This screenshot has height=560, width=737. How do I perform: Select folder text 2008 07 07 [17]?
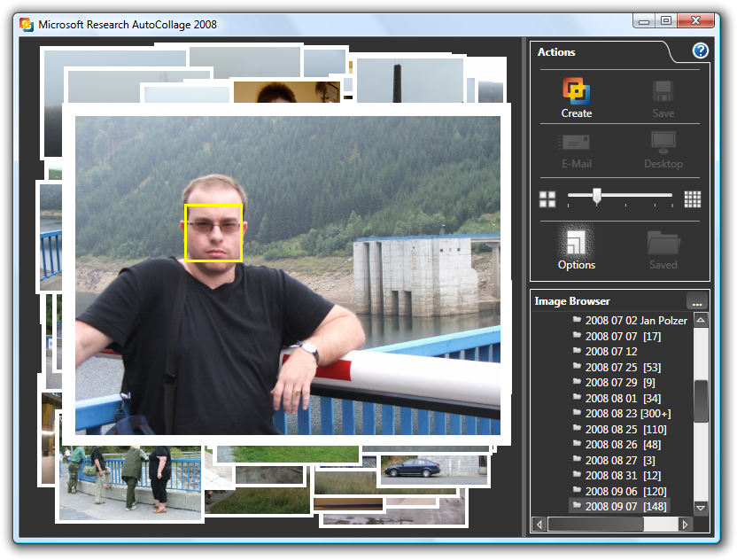pyautogui.click(x=623, y=336)
